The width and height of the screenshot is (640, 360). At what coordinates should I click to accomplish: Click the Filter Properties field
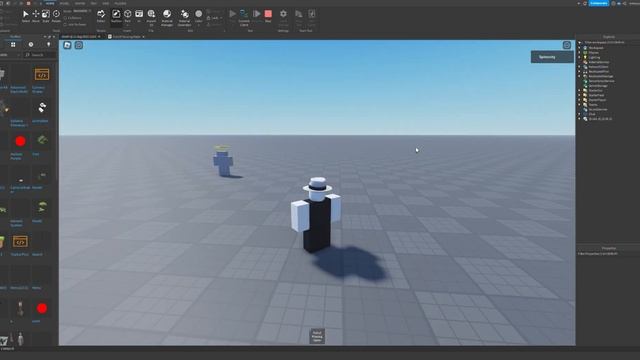point(608,254)
